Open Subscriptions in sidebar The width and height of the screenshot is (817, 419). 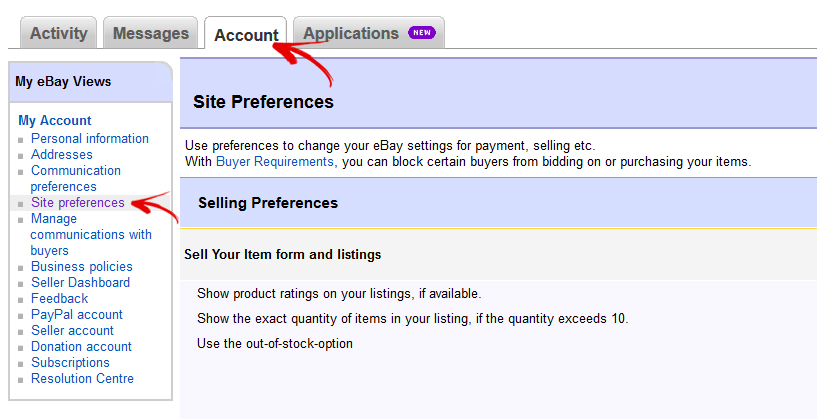pos(70,362)
